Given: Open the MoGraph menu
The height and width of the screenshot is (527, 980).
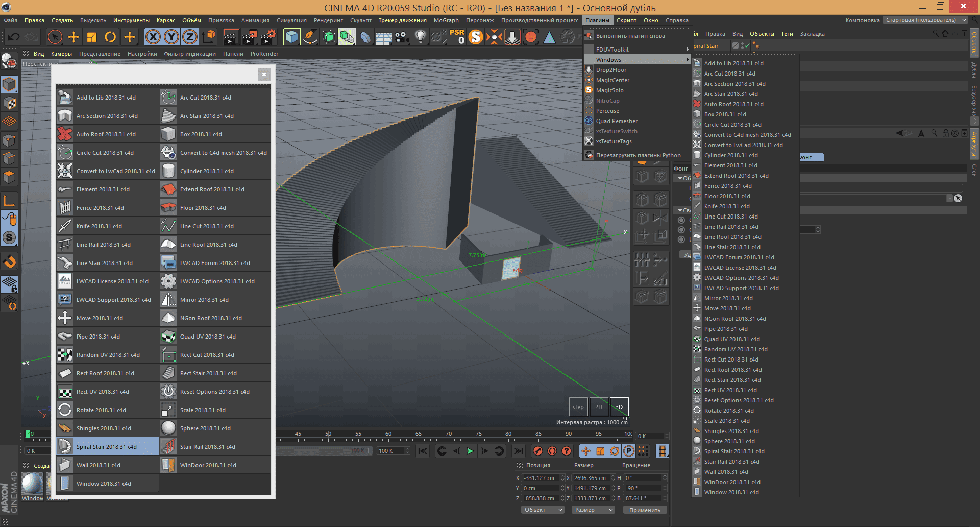Looking at the screenshot, I should [x=446, y=20].
